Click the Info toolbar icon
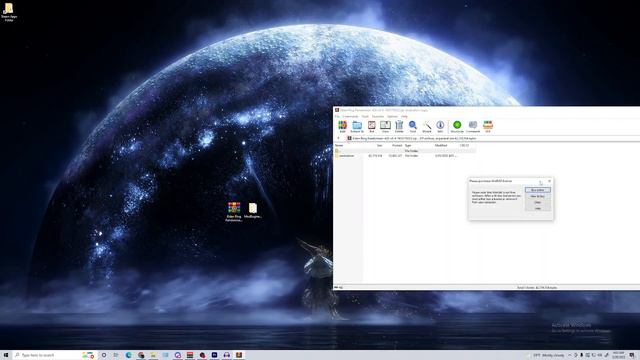 point(440,127)
